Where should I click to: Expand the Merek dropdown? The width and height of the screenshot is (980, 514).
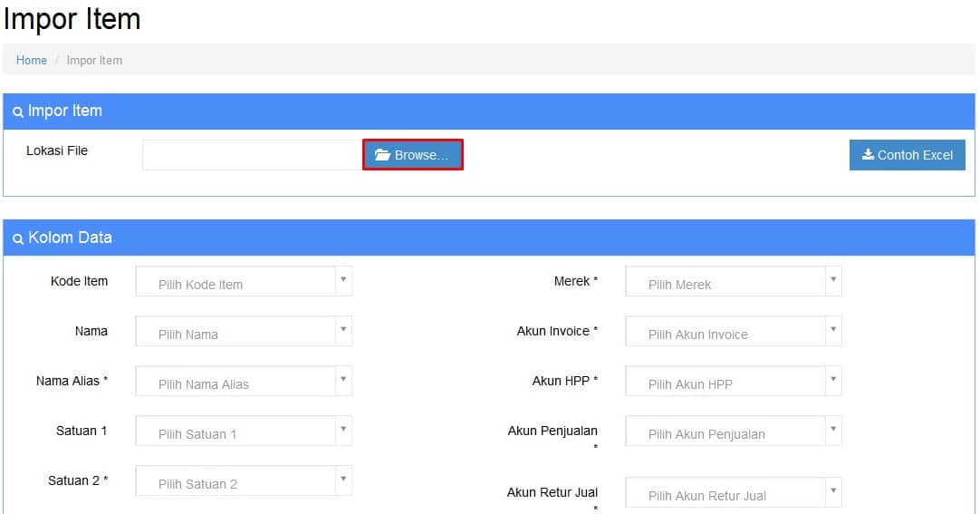[725, 282]
